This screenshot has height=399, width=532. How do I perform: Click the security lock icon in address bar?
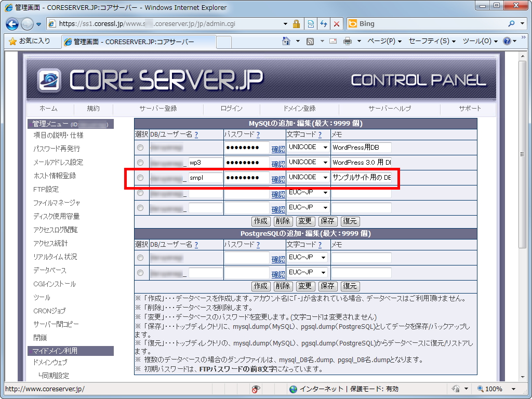point(296,24)
